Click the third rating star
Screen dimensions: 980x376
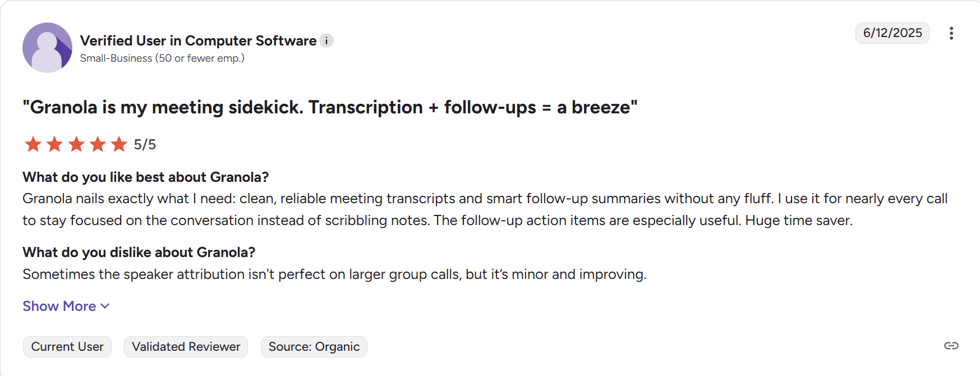[76, 144]
